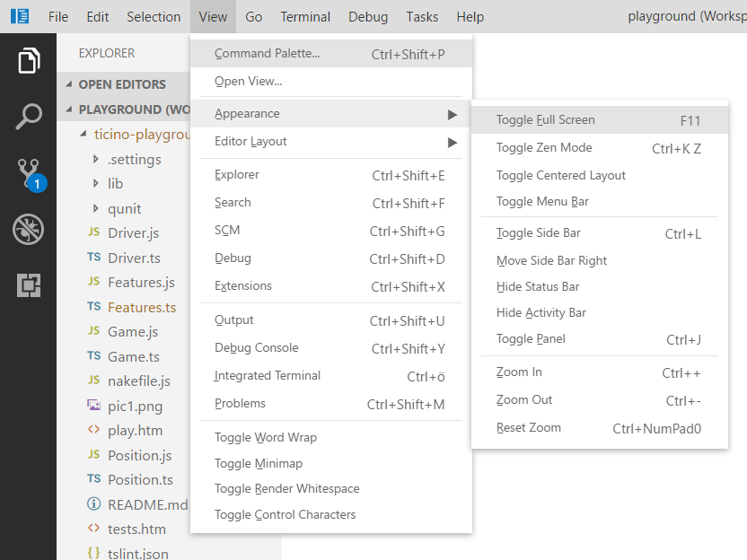
Task: Open the Search magnifier in activity bar
Action: [29, 117]
